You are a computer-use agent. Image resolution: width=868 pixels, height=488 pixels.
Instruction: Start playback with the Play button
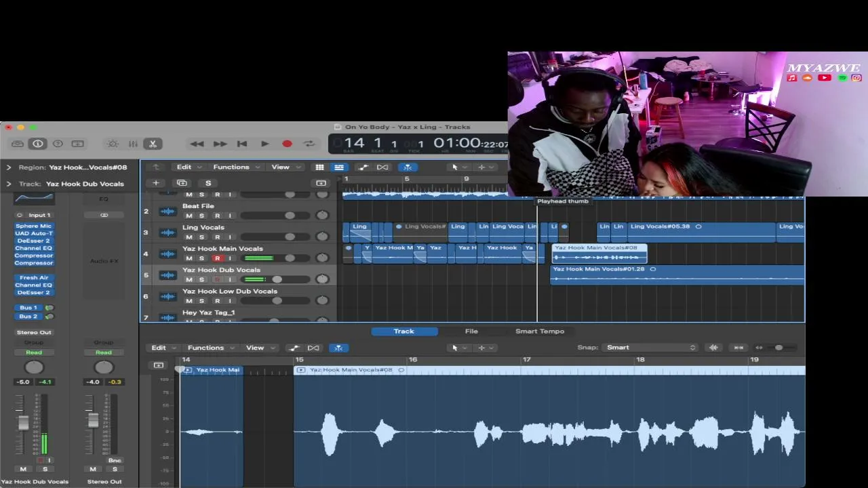[264, 144]
